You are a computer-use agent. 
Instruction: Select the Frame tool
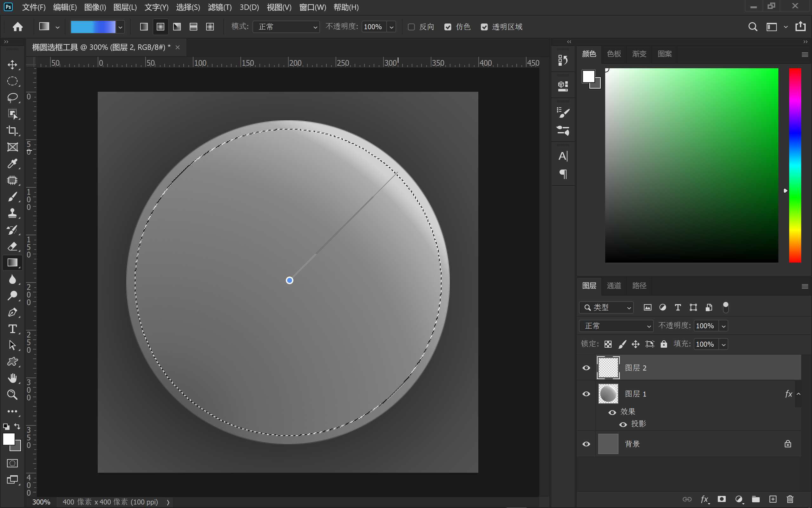tap(12, 147)
